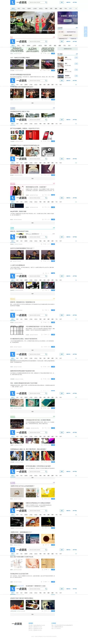88x644 pixels.
Task: Click the magnifier search icon above the headline banner
Action: [46, 2]
